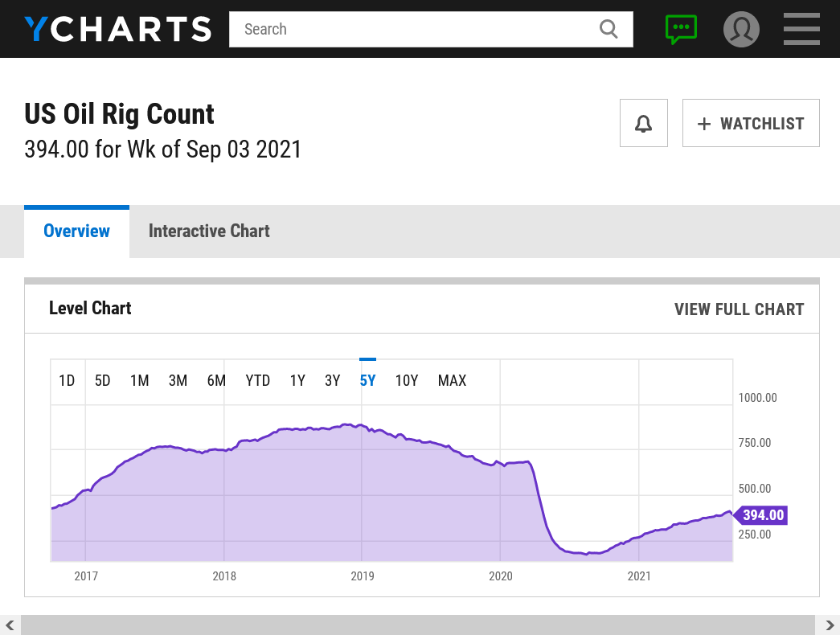Viewport: 840px width, 635px height.
Task: Click the 394.00 value marker on chart
Action: pyautogui.click(x=760, y=515)
